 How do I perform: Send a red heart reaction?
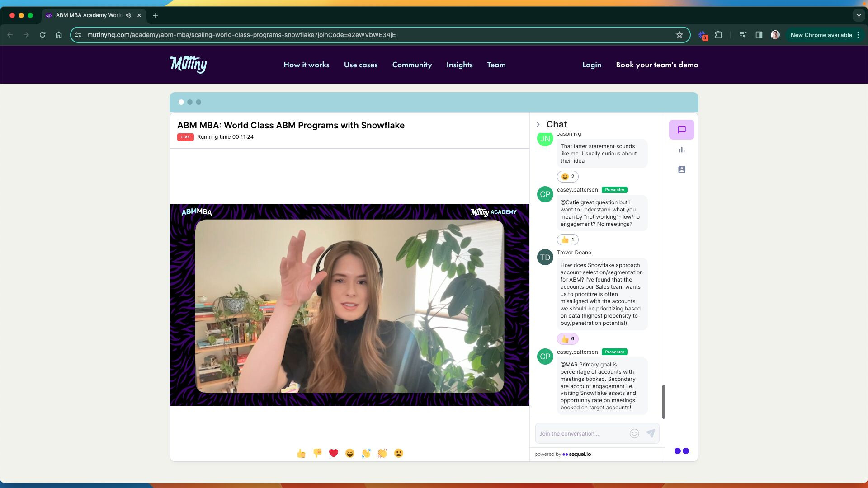[334, 453]
